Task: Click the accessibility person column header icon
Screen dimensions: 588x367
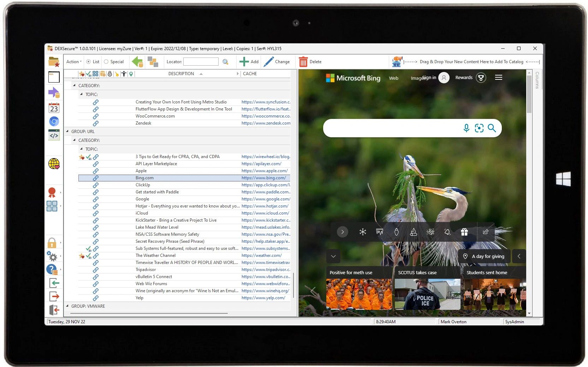Action: [x=124, y=74]
